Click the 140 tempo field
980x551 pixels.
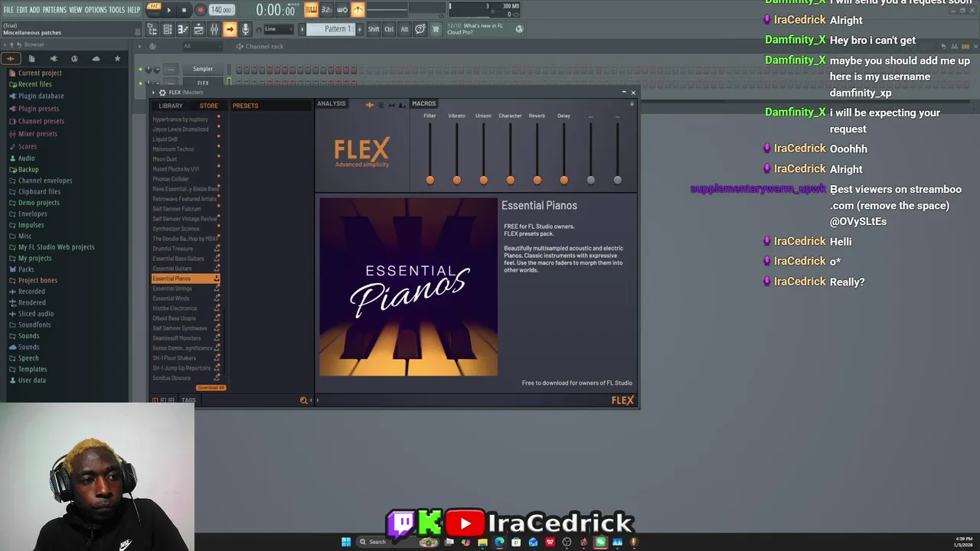221,10
